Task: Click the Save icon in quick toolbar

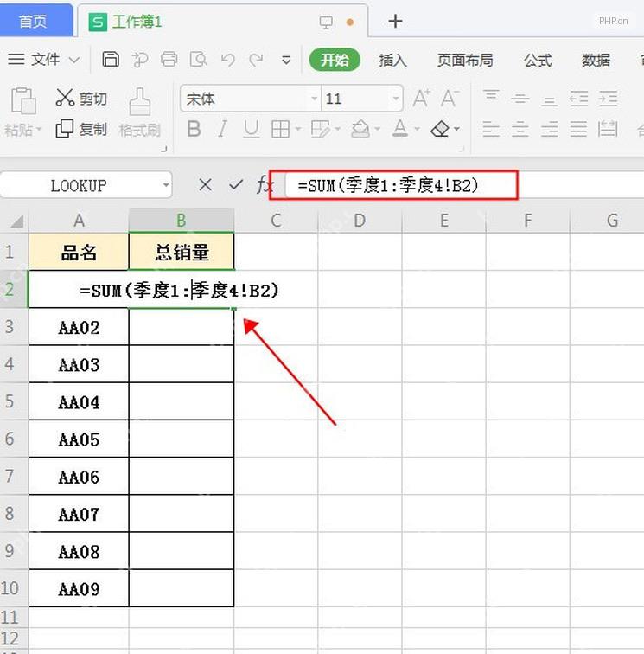Action: (111, 59)
